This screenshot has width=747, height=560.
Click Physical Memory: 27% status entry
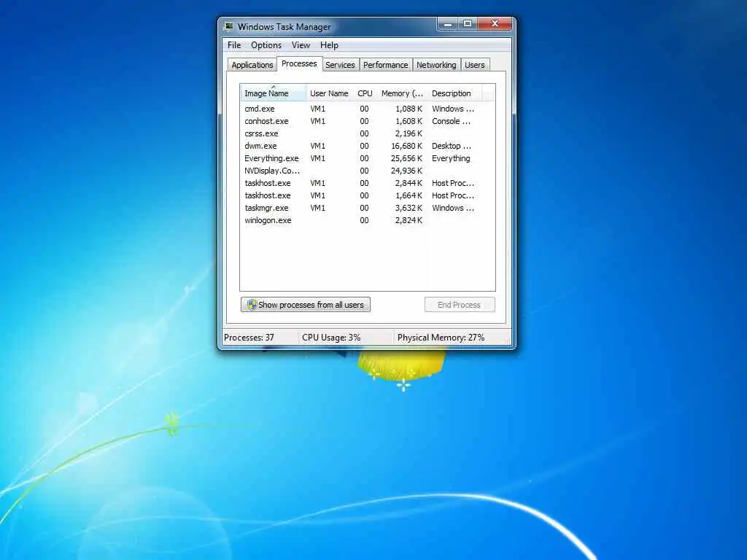(441, 338)
